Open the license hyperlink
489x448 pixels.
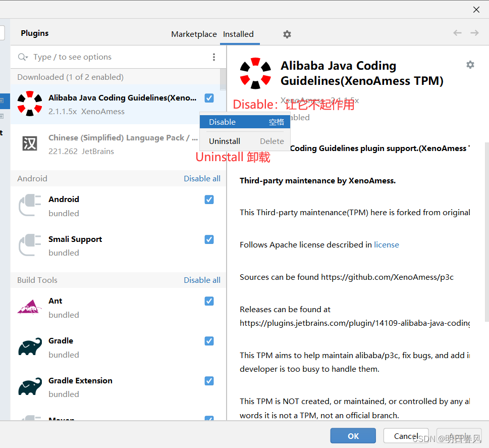coord(387,245)
